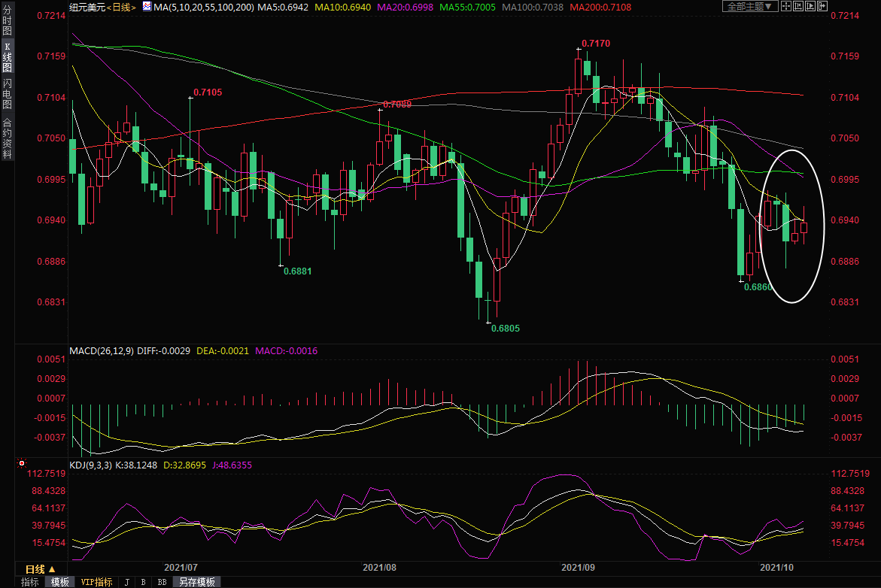The width and height of the screenshot is (881, 588).
Task: Click the 另存模板 button
Action: [197, 582]
